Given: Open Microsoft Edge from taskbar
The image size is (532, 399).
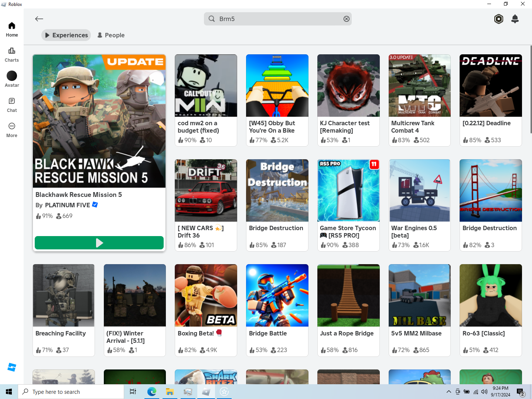Looking at the screenshot, I should pos(151,392).
